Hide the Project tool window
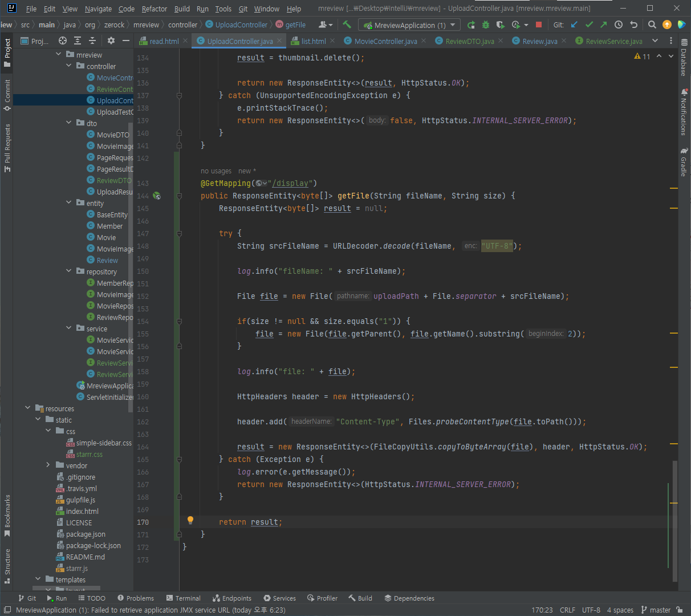The image size is (691, 616). (x=126, y=40)
